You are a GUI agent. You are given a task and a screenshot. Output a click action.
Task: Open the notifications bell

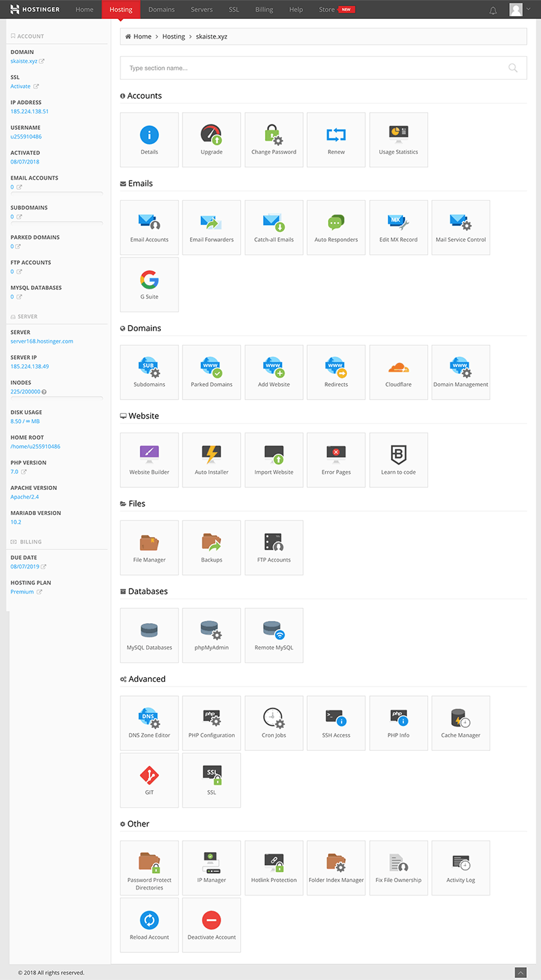click(x=493, y=10)
